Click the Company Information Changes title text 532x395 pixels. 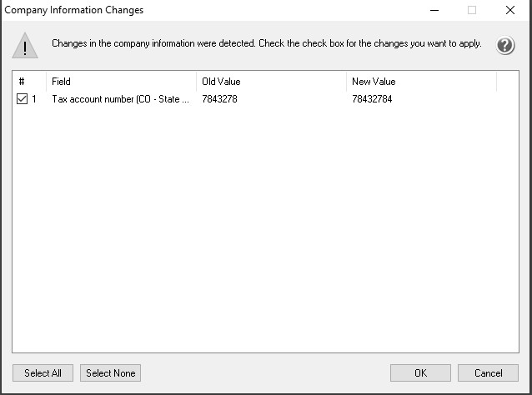74,10
